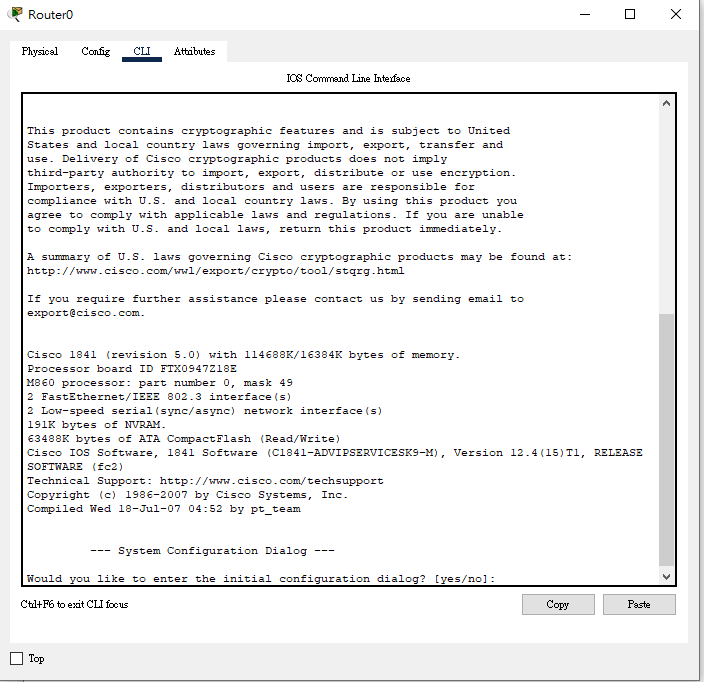Maximize the Router0 window
Viewport: 704px width, 682px height.
[x=630, y=14]
